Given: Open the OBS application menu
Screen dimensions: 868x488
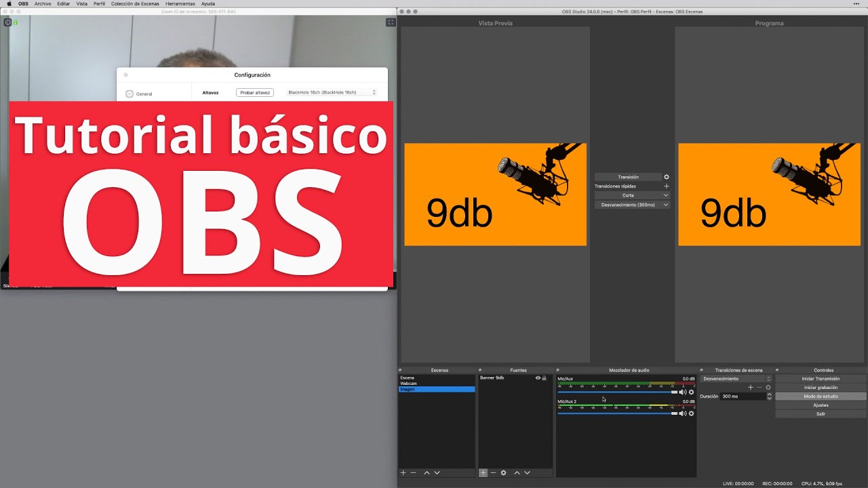Looking at the screenshot, I should (23, 3).
